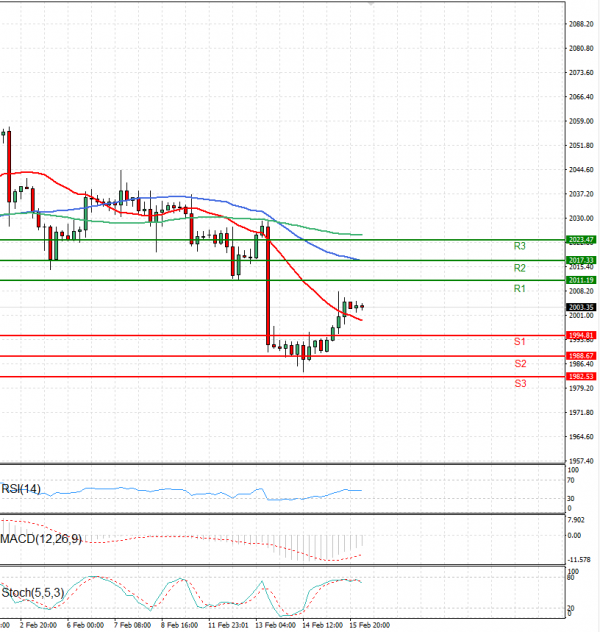The width and height of the screenshot is (600, 632).
Task: Click the R2 resistance level label
Action: click(520, 268)
